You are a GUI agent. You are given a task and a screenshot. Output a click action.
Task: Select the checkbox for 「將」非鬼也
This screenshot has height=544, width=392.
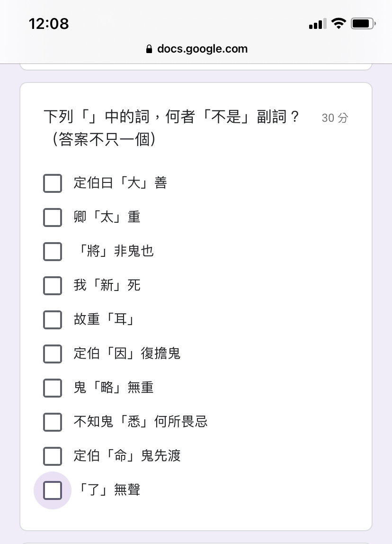[x=53, y=252]
